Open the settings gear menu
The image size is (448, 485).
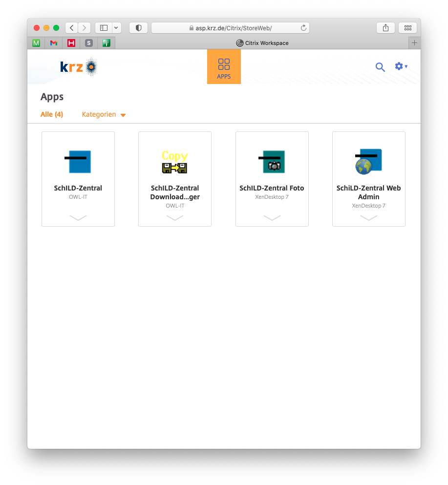tap(401, 66)
